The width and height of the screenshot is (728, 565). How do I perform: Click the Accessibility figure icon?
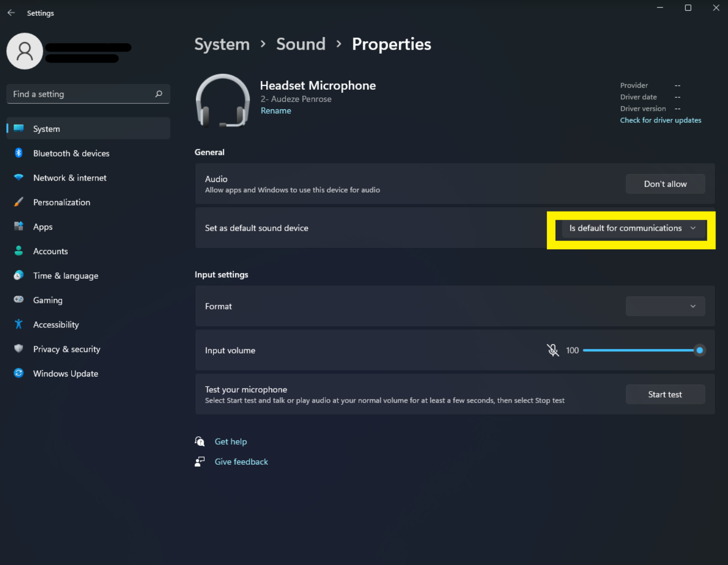(19, 324)
